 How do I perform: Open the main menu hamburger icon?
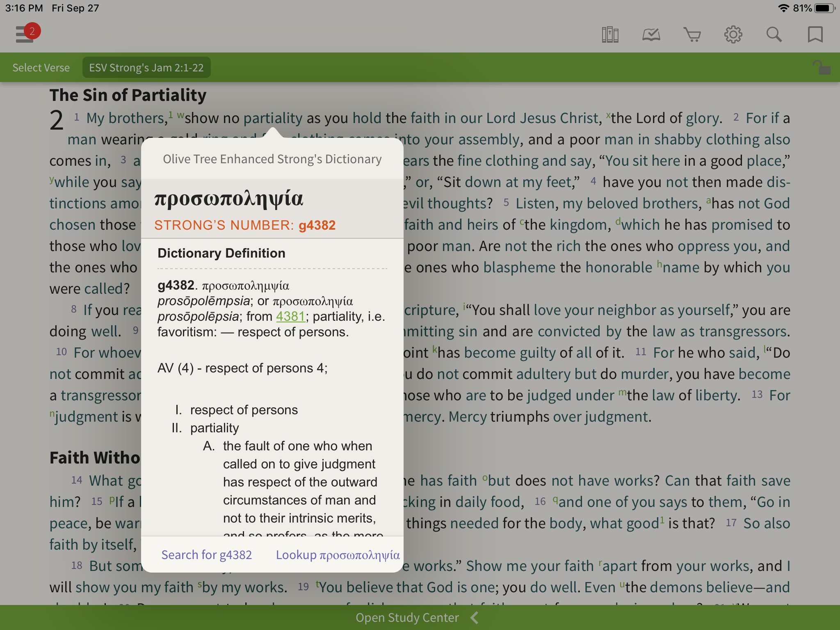pos(24,34)
